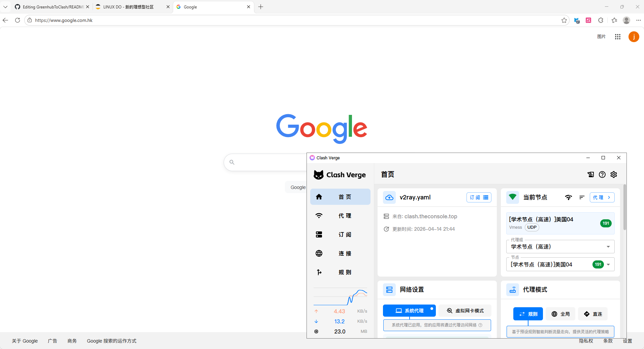The width and height of the screenshot is (644, 349).
Task: Bookmark this page with the star icon
Action: pyautogui.click(x=564, y=20)
